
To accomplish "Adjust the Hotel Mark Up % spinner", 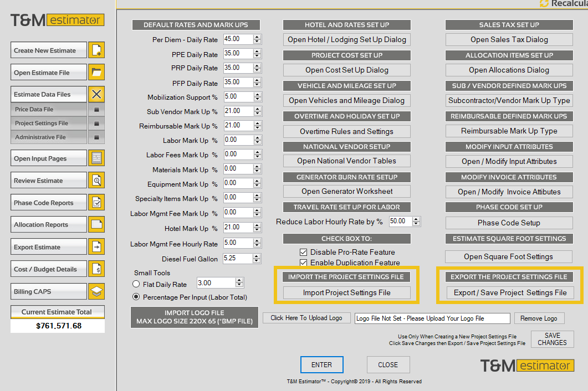I will [257, 228].
